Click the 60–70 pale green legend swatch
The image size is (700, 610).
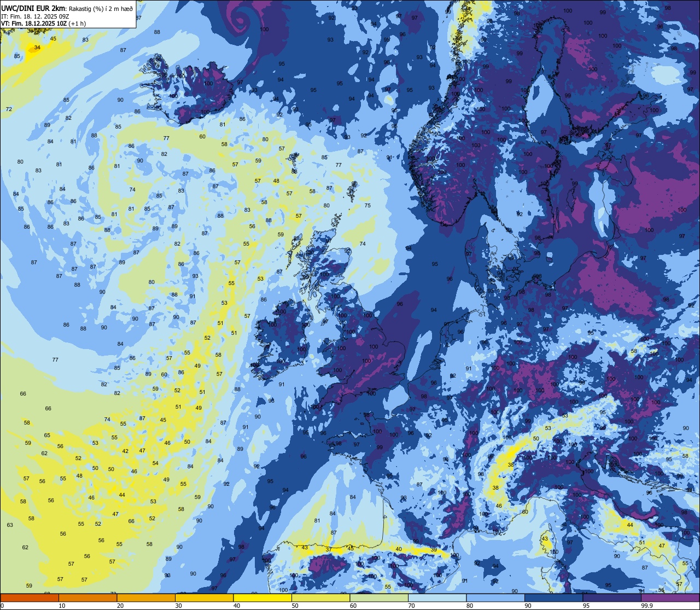pyautogui.click(x=379, y=598)
